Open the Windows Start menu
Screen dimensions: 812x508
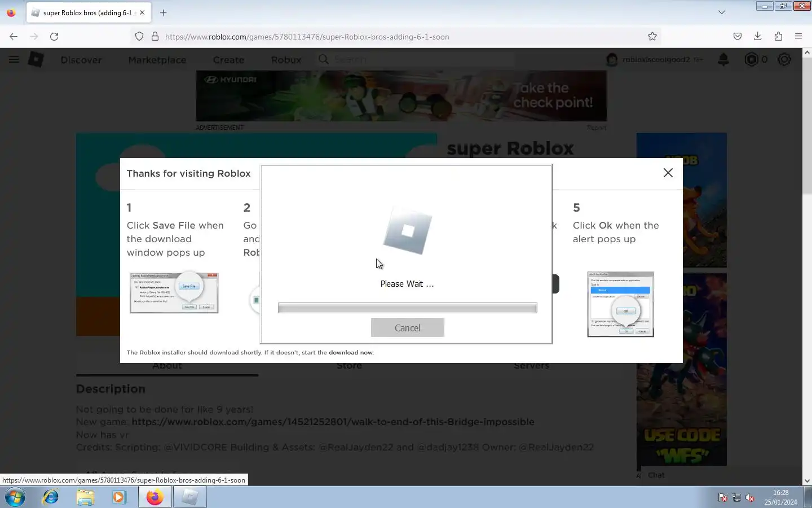pos(15,497)
